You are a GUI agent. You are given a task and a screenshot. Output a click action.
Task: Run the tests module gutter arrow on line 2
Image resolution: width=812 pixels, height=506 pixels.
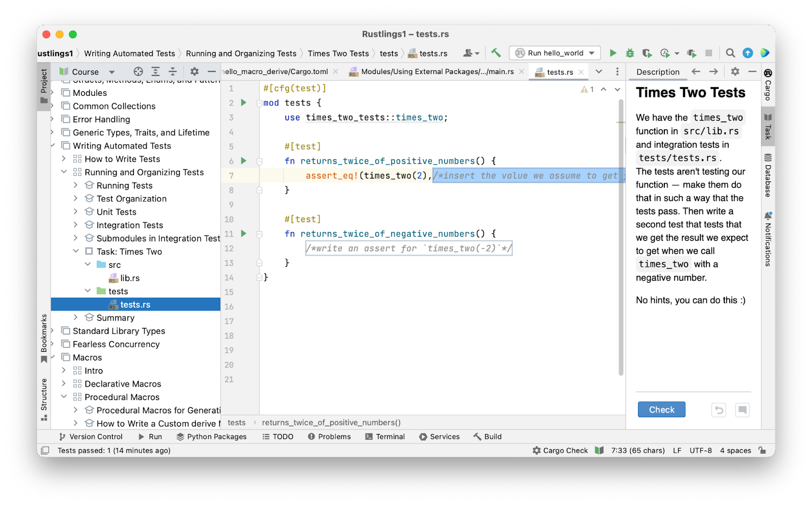[x=244, y=102]
